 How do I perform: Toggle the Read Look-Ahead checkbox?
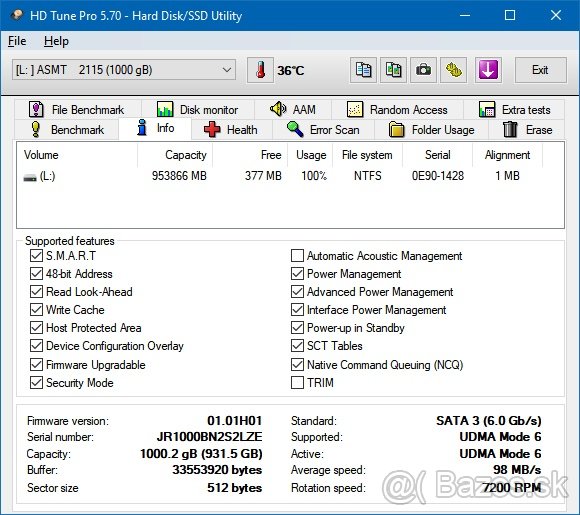click(x=36, y=292)
